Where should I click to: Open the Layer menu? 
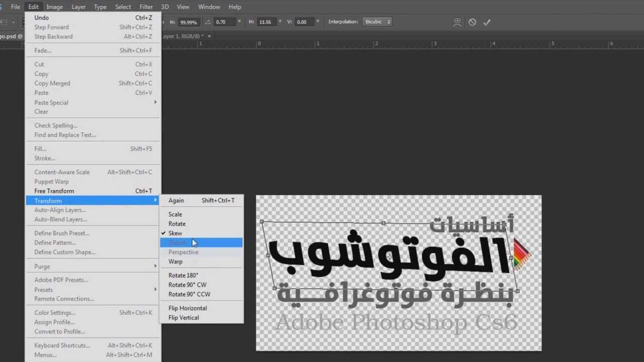pos(78,7)
